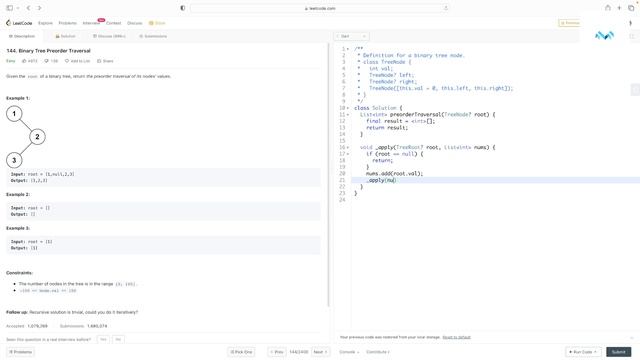This screenshot has width=640, height=360.
Task: Click the privacy shield icon by the address bar
Action: [x=182, y=8]
